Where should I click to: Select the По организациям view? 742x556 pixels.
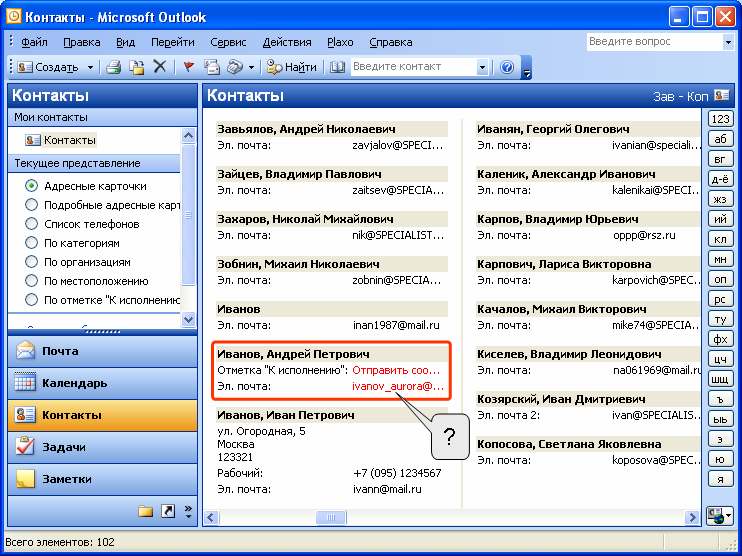[78, 262]
